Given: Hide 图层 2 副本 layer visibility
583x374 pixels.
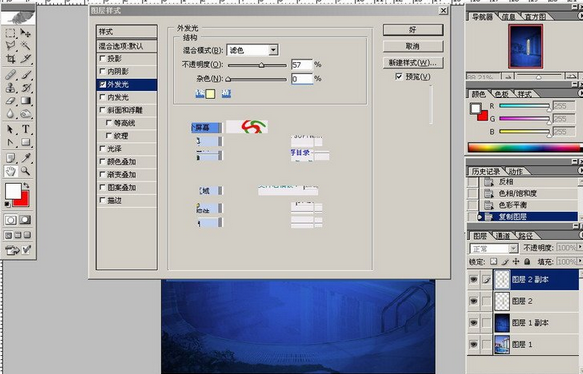Looking at the screenshot, I should (x=473, y=280).
